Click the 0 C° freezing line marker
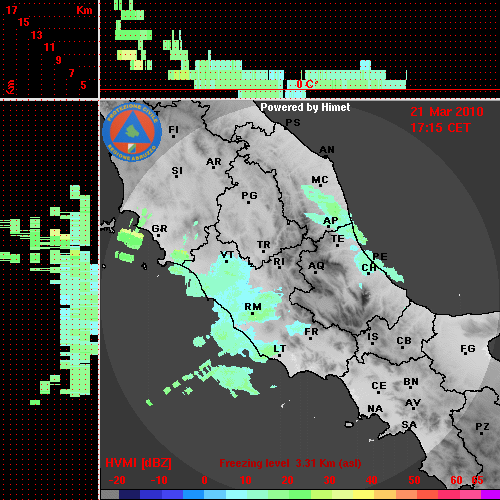This screenshot has height=500, width=500. tap(307, 84)
